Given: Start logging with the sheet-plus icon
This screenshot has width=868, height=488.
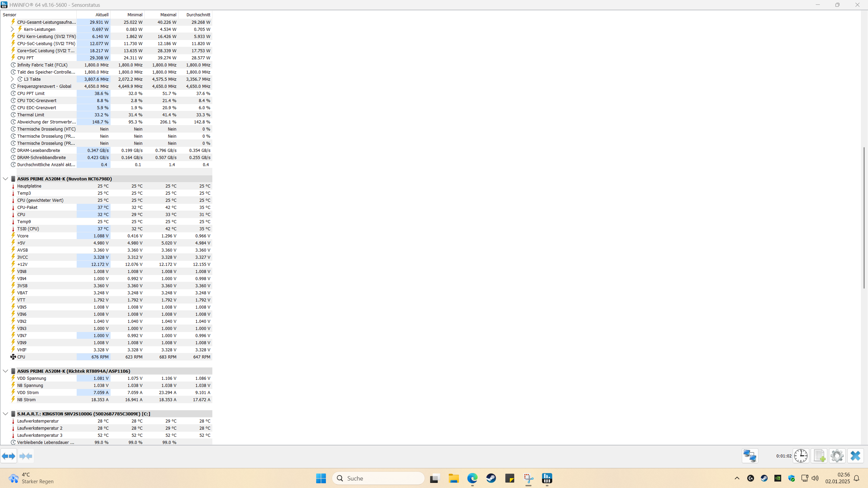Looking at the screenshot, I should pyautogui.click(x=819, y=456).
